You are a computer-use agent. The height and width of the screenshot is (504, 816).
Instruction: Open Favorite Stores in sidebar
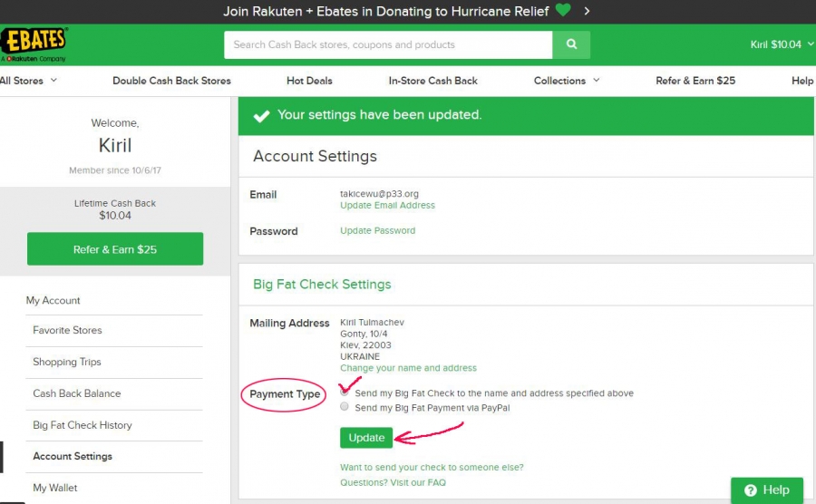pos(67,330)
